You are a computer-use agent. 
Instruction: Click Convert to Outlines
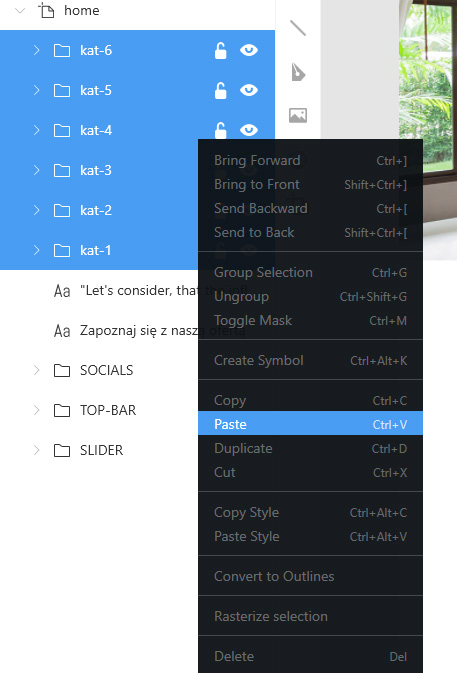tap(310, 576)
